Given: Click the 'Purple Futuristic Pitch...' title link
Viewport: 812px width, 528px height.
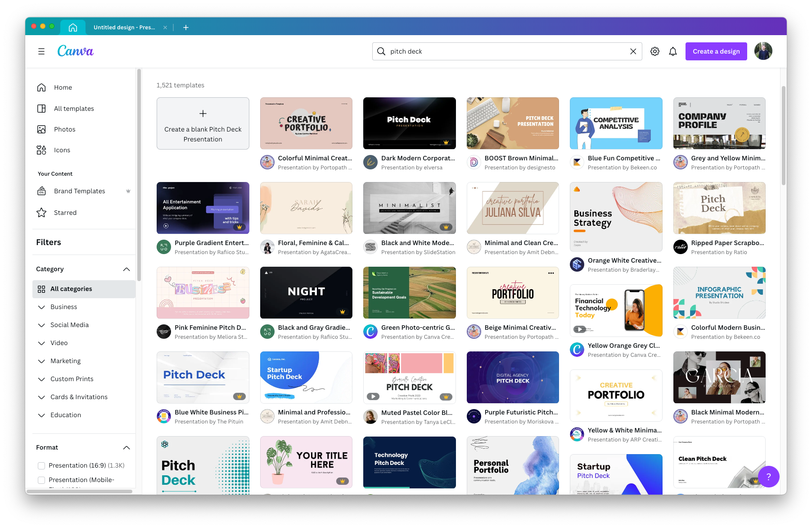Looking at the screenshot, I should [x=521, y=412].
